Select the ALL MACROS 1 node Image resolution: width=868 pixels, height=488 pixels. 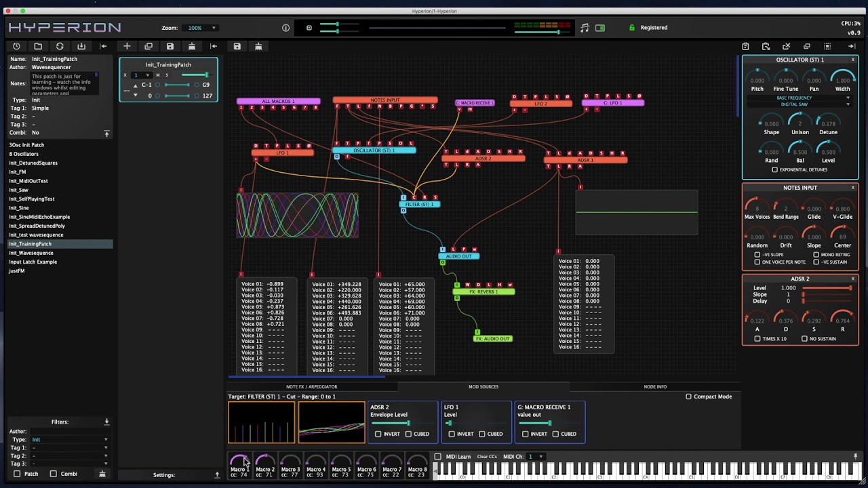coord(278,101)
